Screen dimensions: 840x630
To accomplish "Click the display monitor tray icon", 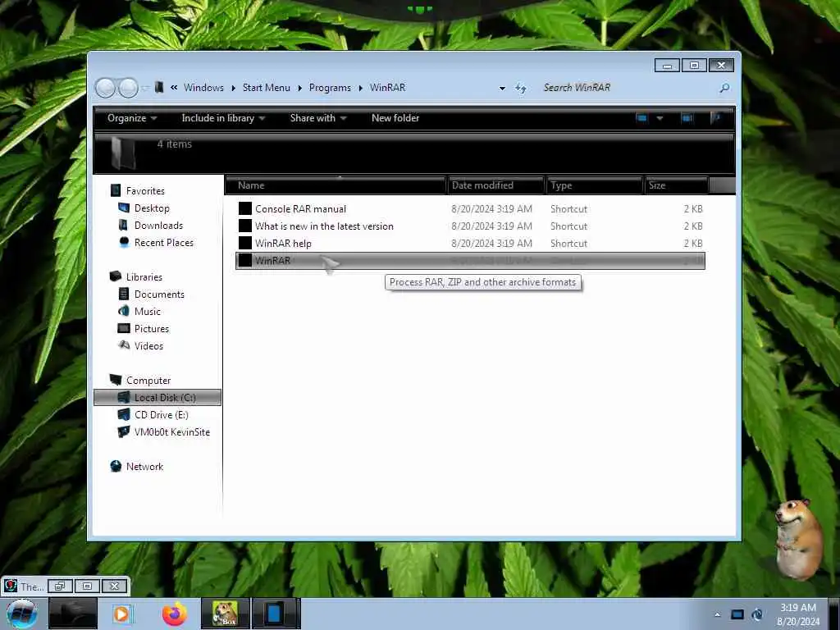I will (x=737, y=614).
